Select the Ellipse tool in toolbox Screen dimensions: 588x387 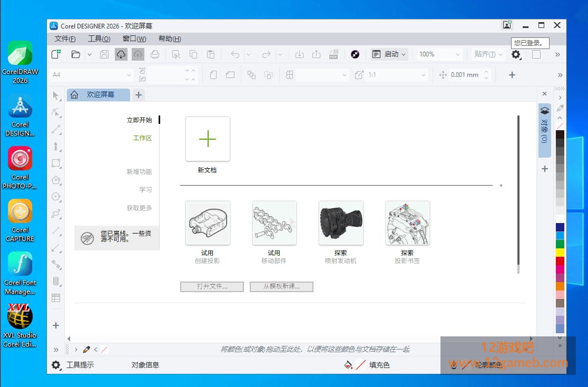coord(56,197)
